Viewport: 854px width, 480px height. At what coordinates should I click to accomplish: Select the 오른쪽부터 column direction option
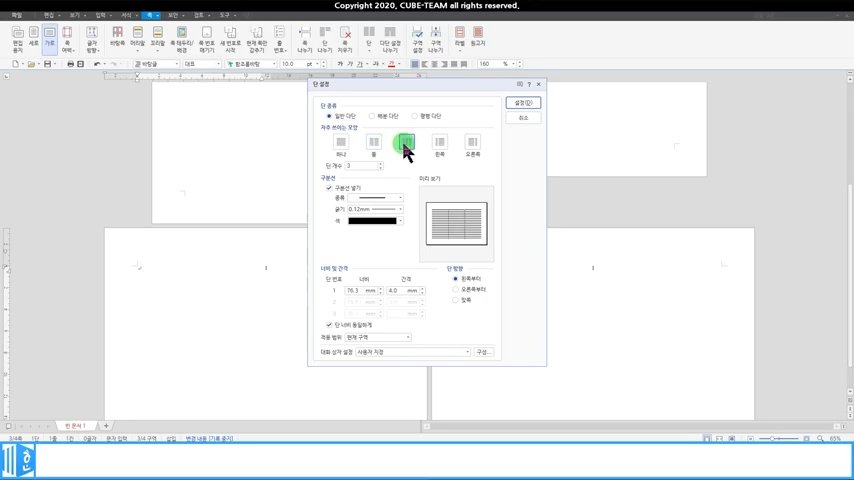point(456,289)
